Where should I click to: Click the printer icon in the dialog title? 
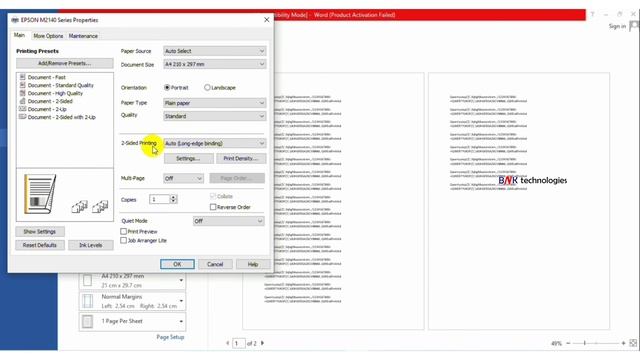point(15,20)
